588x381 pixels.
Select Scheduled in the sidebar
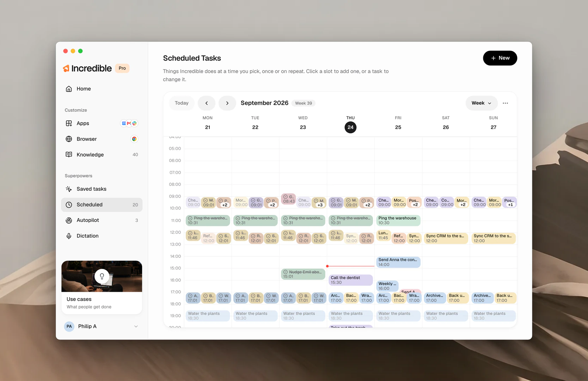pyautogui.click(x=102, y=205)
